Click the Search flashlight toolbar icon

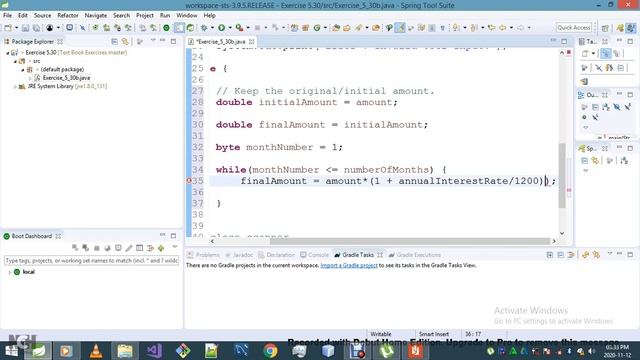click(359, 28)
